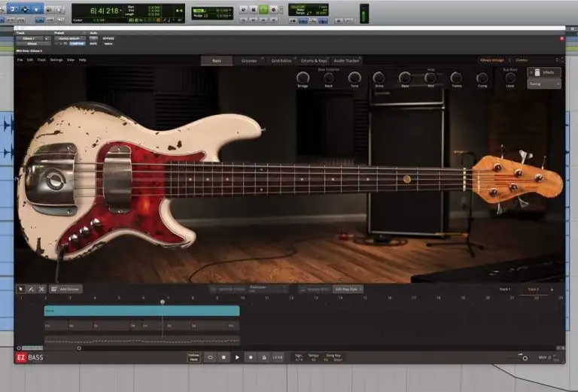This screenshot has height=392, width=578.
Task: Select the pencil draw tool in EZbass
Action: point(31,289)
